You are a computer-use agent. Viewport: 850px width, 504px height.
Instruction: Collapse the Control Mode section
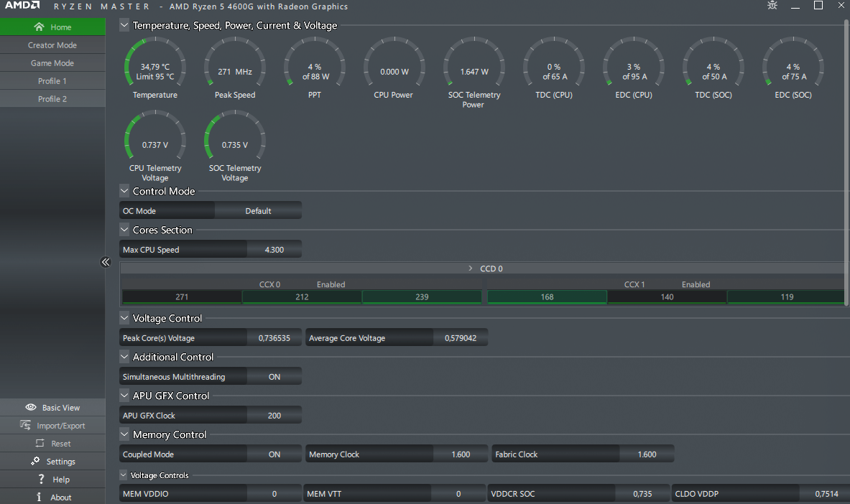pos(124,191)
